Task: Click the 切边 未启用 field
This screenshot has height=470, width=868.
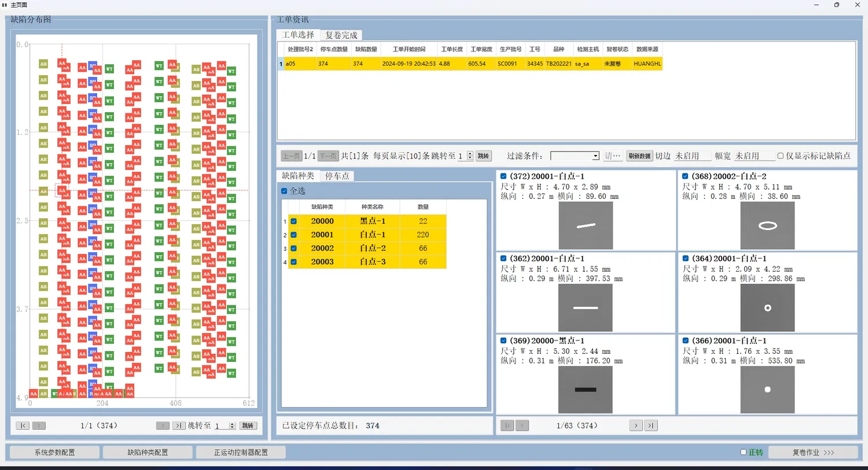Action: click(693, 156)
